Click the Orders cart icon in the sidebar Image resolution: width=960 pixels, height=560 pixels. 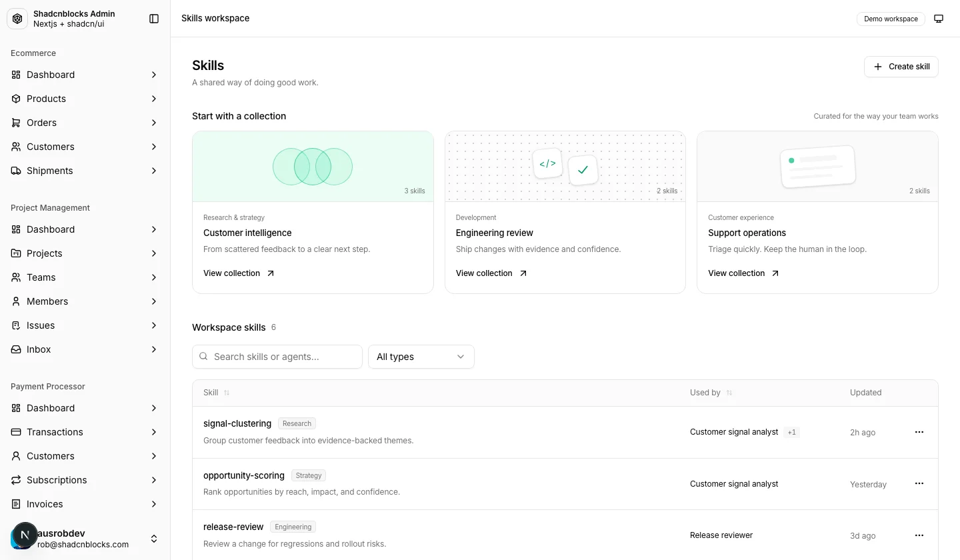tap(16, 123)
